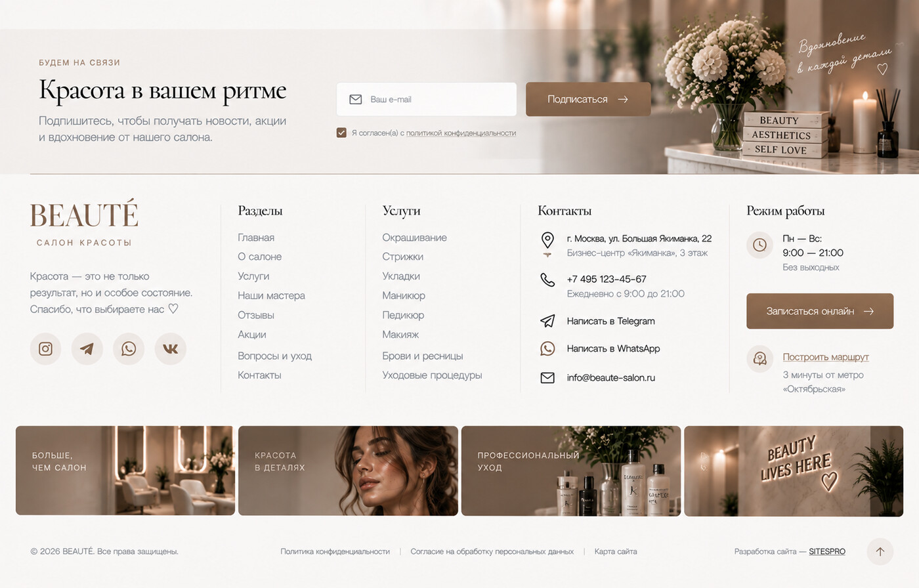Open Согласие на обработку персональных данных
Image resolution: width=919 pixels, height=588 pixels.
492,552
